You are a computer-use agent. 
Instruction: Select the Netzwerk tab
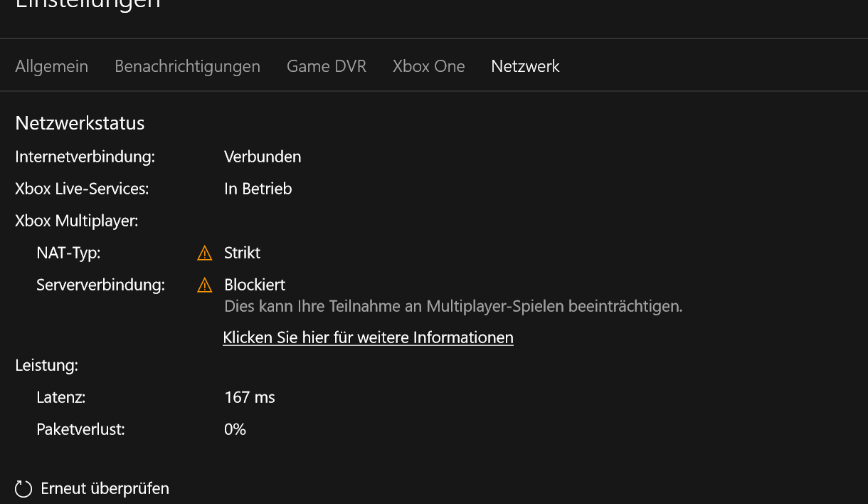pos(525,66)
